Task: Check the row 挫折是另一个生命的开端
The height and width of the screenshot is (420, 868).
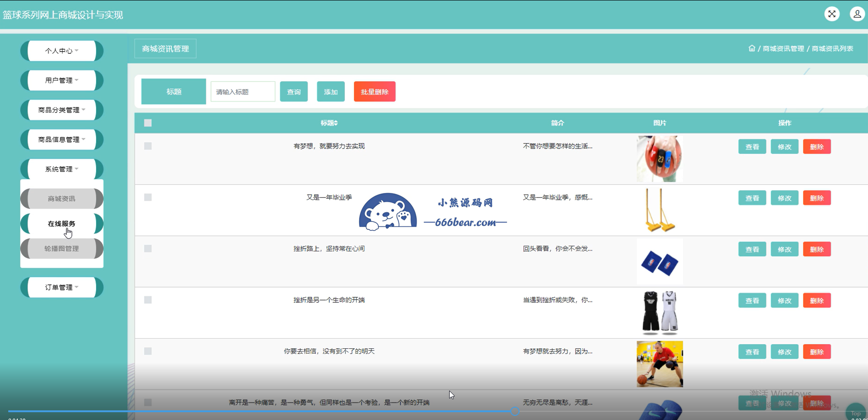Action: pyautogui.click(x=148, y=300)
